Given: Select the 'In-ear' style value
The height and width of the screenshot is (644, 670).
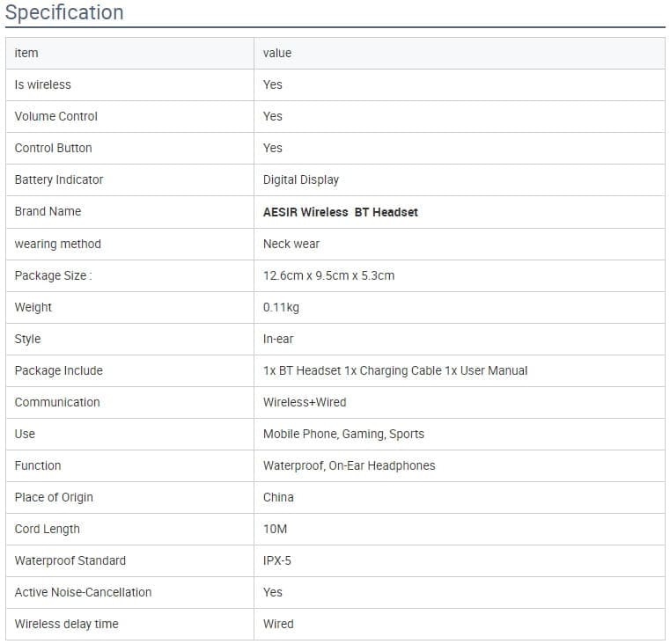Looking at the screenshot, I should [279, 339].
